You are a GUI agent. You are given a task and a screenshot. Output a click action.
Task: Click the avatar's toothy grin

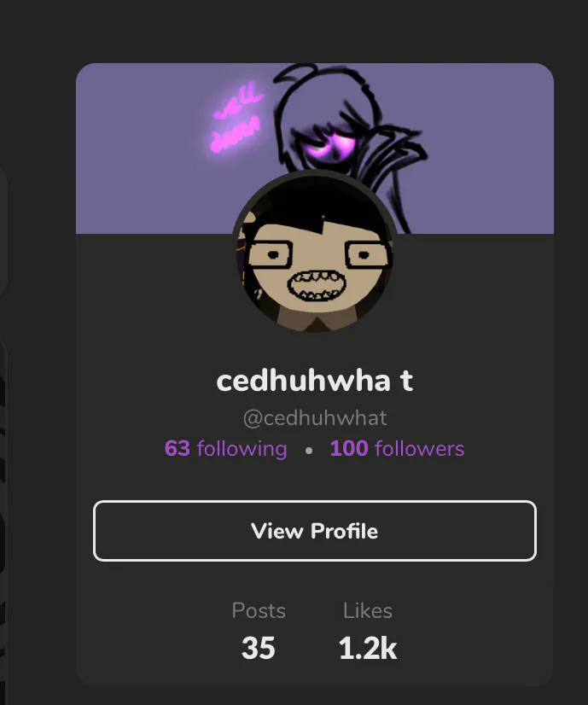[x=313, y=285]
